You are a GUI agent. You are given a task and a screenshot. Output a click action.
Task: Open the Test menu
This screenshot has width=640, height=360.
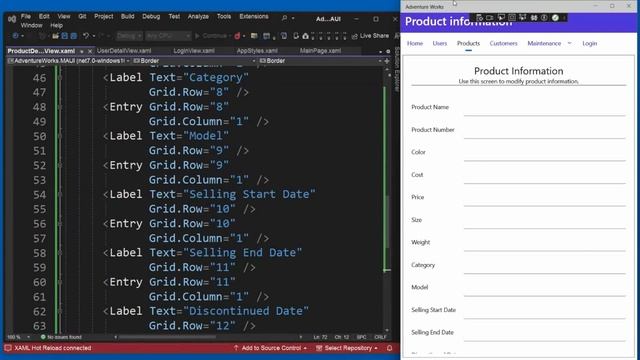pyautogui.click(x=174, y=16)
